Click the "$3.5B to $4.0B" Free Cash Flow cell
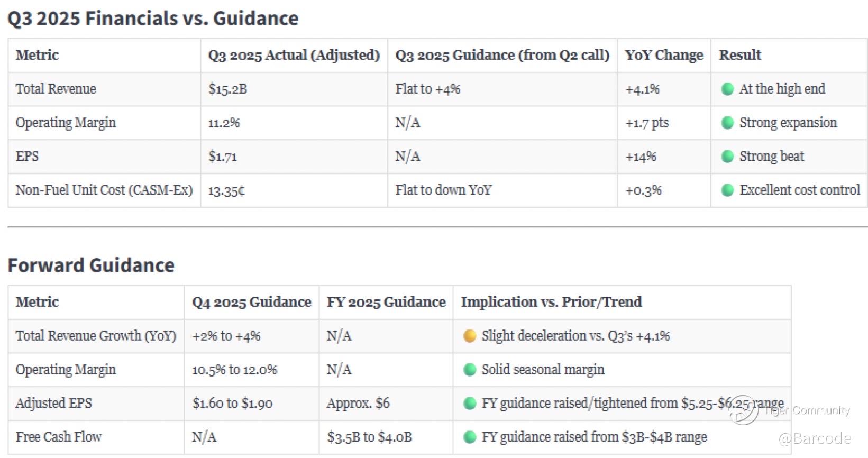 (x=369, y=437)
